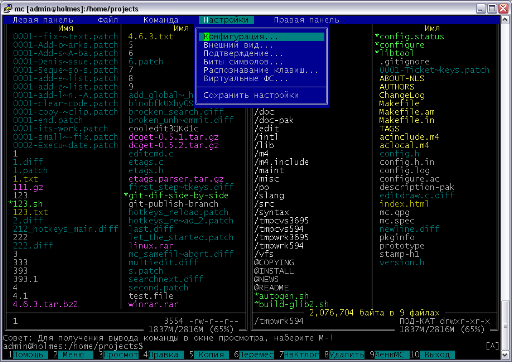This screenshot has width=512, height=362.
Task: Select directory /vfs
Action: pyautogui.click(x=264, y=254)
